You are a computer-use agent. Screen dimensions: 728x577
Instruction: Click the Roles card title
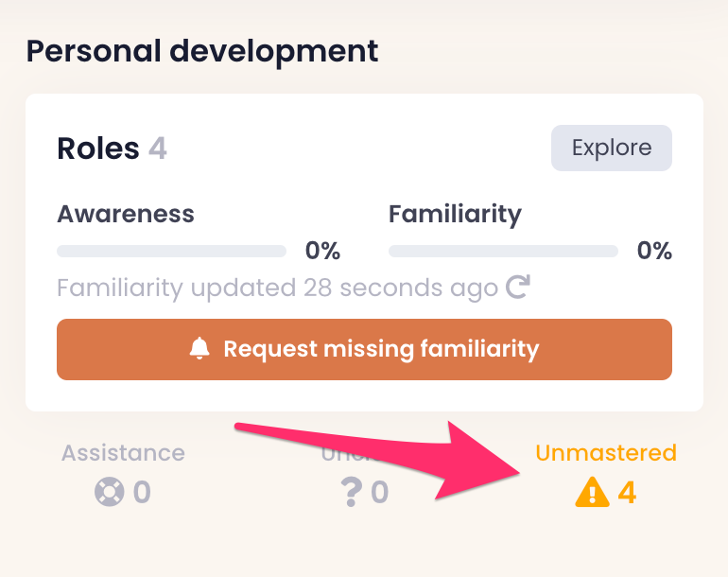97,149
